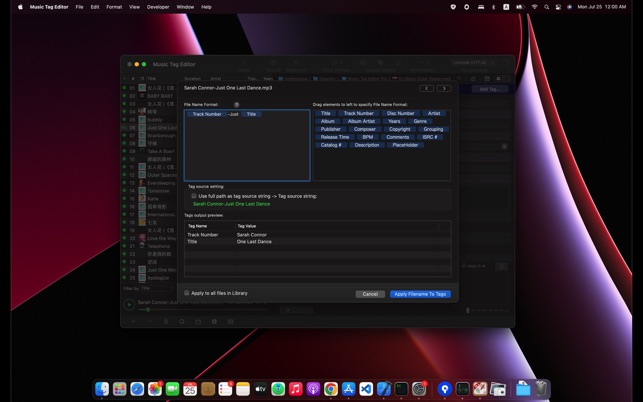The height and width of the screenshot is (402, 643).
Task: Open Terminal from the dock
Action: (401, 389)
